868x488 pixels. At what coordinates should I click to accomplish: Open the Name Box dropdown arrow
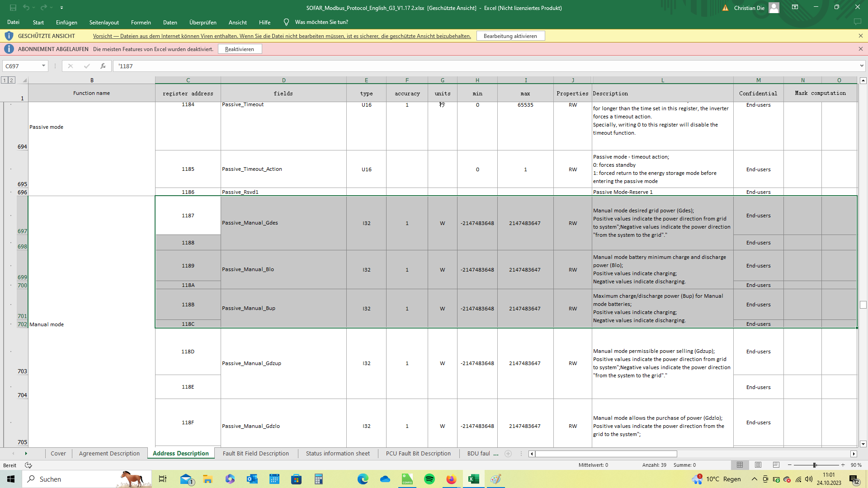43,66
